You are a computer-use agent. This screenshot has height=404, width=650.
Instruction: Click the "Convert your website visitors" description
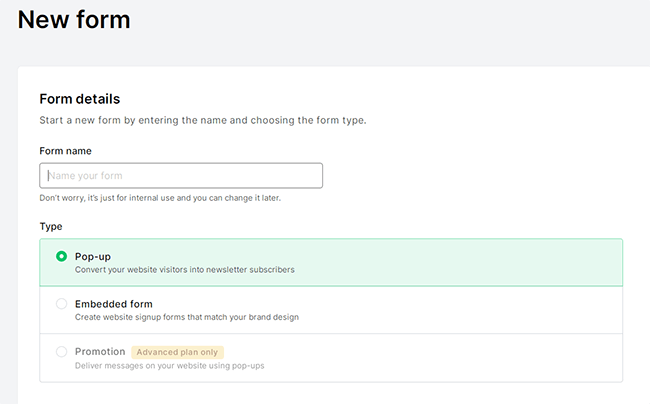184,270
